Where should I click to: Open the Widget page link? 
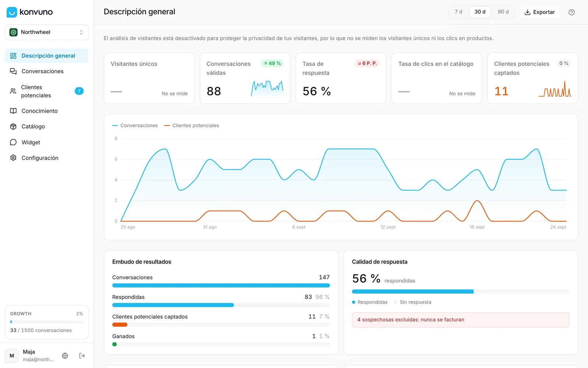coord(47,142)
